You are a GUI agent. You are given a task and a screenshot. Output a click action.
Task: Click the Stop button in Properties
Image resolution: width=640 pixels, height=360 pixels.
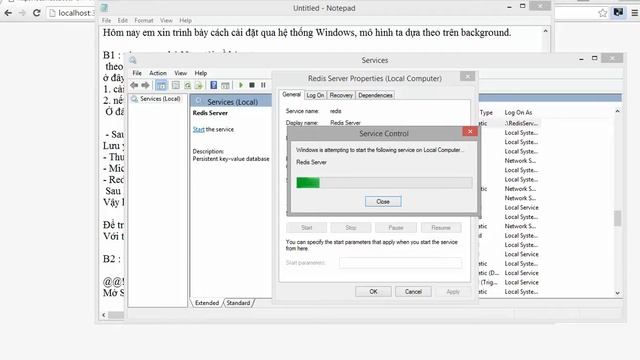click(351, 228)
